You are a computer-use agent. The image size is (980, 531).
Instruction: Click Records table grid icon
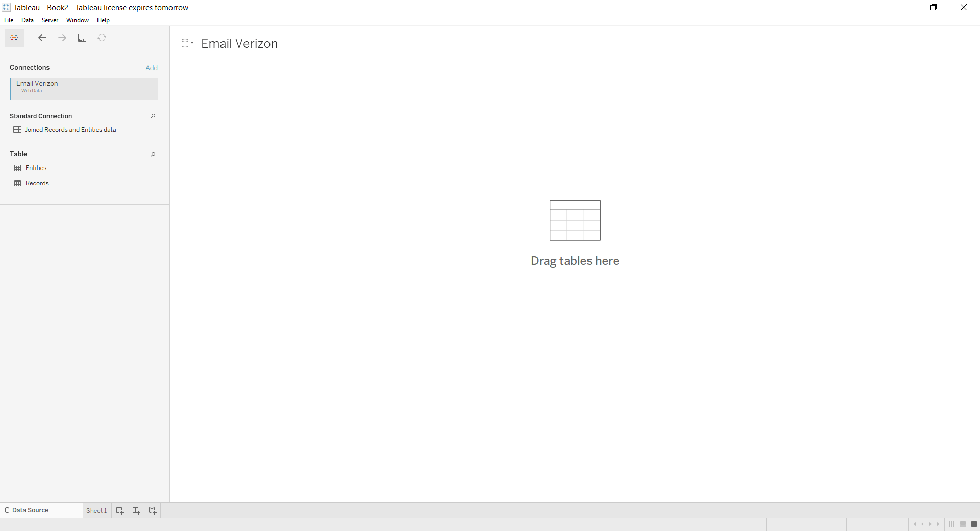point(18,183)
